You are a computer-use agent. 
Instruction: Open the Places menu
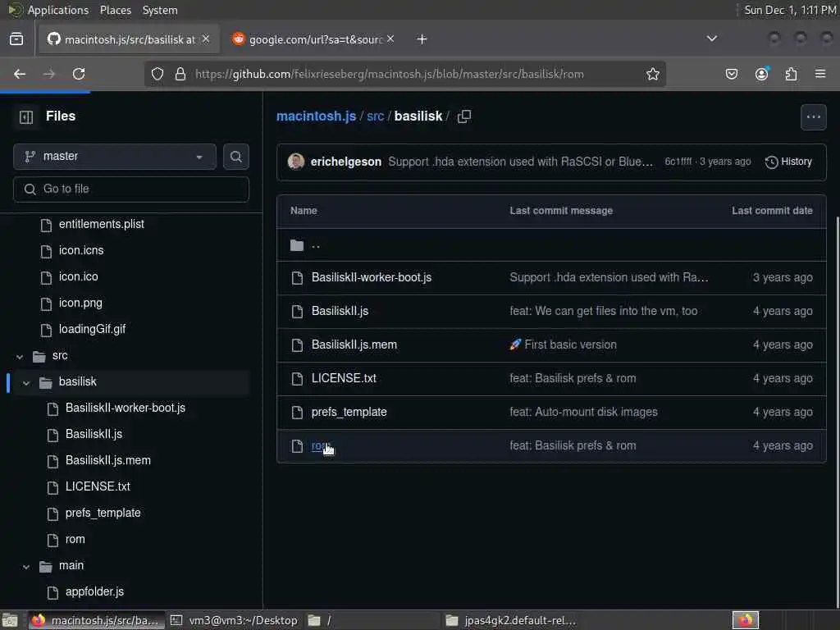tap(115, 10)
